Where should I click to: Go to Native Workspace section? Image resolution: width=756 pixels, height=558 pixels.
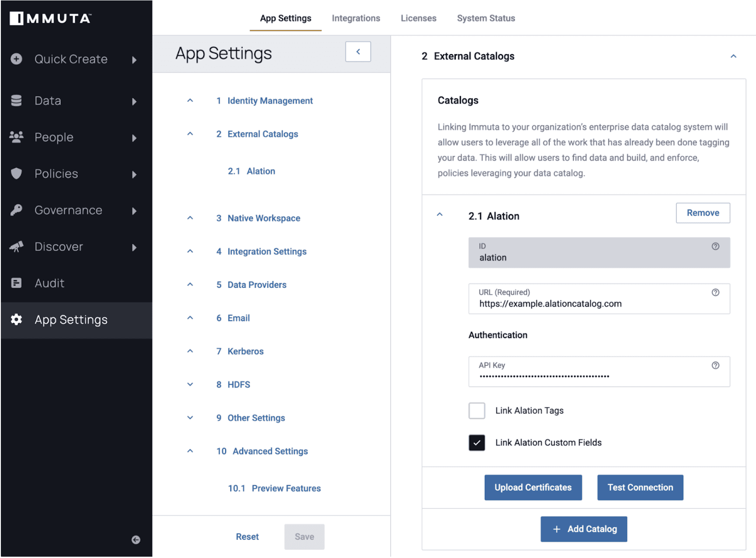click(x=258, y=218)
